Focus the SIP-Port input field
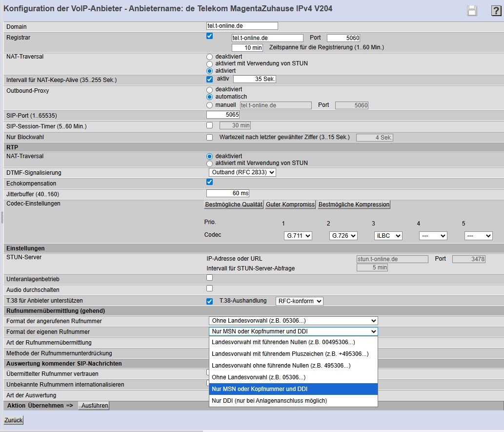Viewport: 504px width, 432px height. pos(223,115)
